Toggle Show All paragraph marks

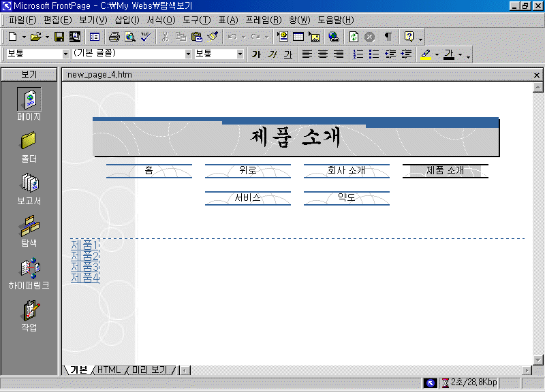(x=388, y=37)
